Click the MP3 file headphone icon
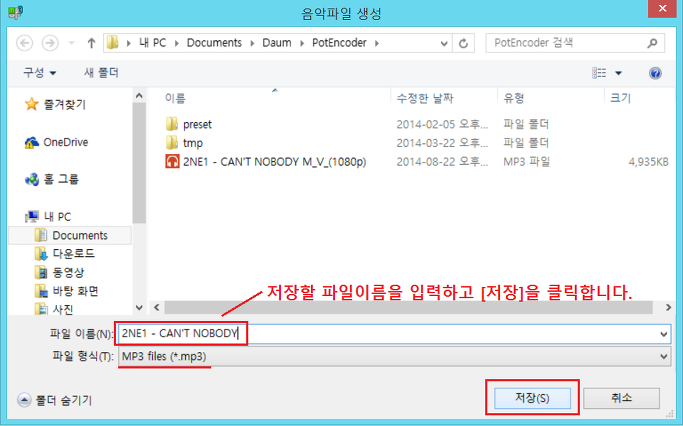The height and width of the screenshot is (426, 683). tap(172, 161)
